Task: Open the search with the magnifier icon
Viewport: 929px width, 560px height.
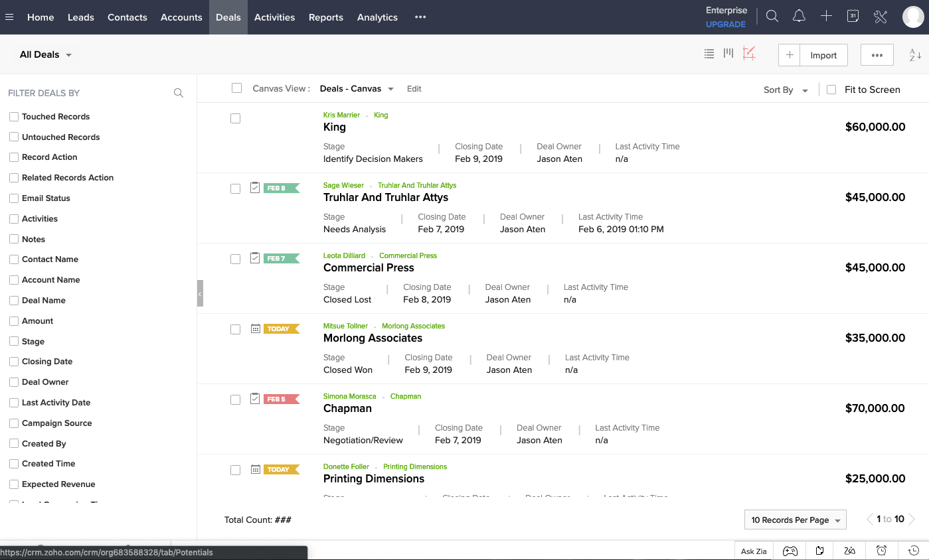Action: [772, 15]
